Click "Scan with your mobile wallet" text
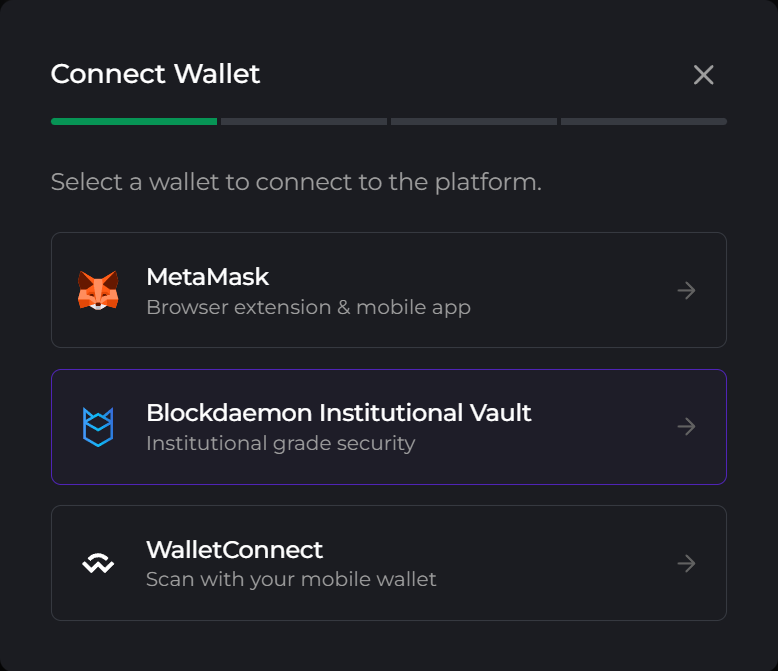This screenshot has width=778, height=671. (x=291, y=580)
